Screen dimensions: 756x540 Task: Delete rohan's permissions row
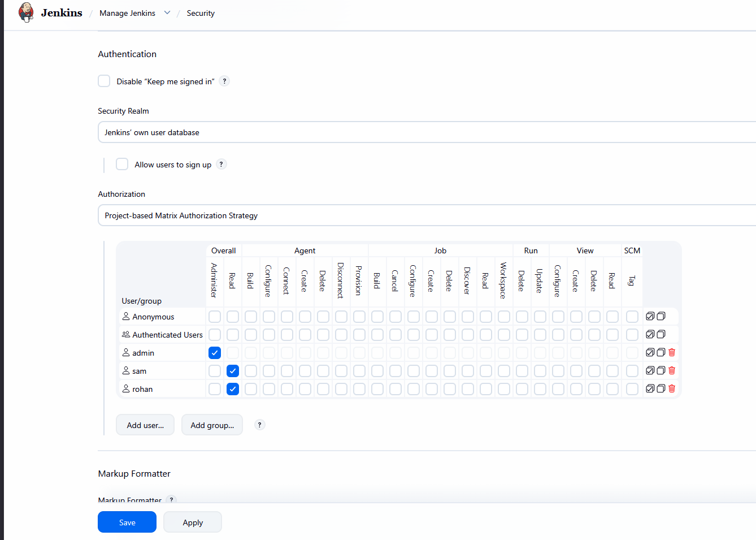click(x=672, y=388)
